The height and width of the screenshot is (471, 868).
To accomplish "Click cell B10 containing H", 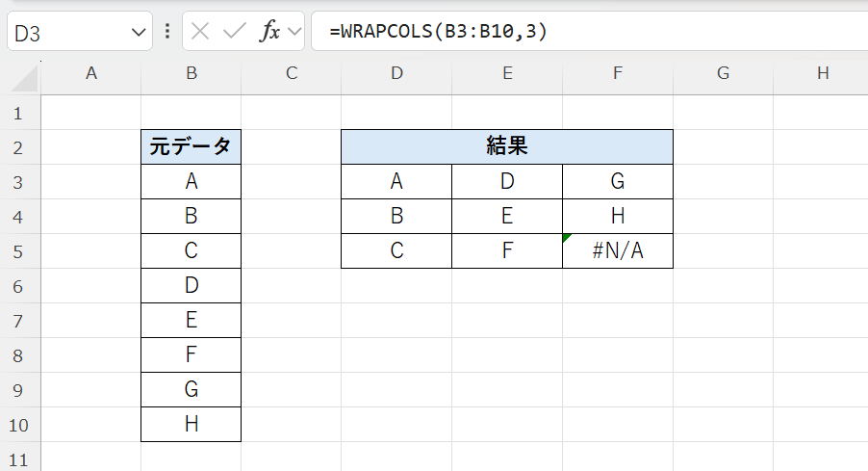I will 191,424.
